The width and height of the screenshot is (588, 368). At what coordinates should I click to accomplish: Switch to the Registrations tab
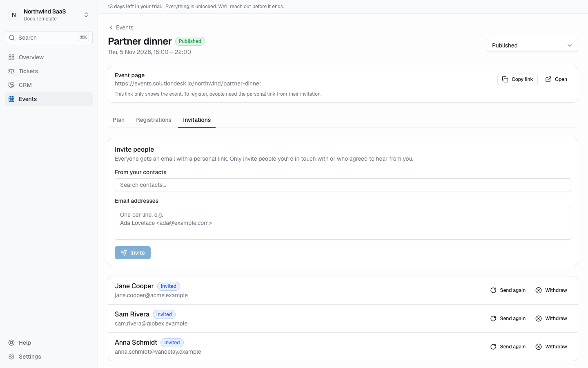tap(154, 120)
